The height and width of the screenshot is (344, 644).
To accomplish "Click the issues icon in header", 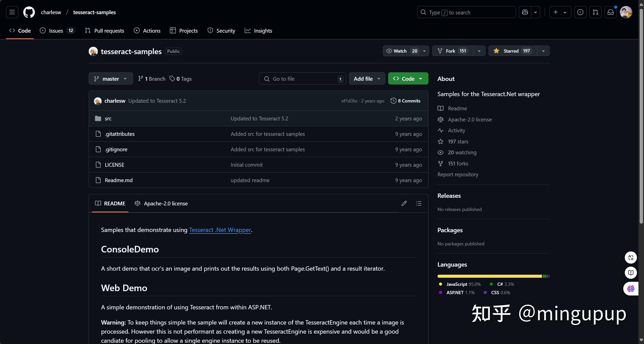I will (580, 12).
